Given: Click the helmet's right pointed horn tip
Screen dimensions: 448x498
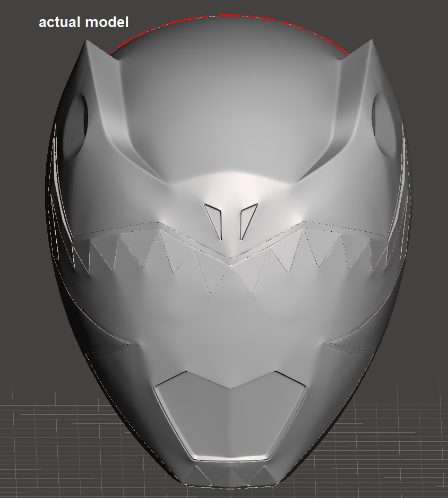Looking at the screenshot, I should click(x=371, y=41).
